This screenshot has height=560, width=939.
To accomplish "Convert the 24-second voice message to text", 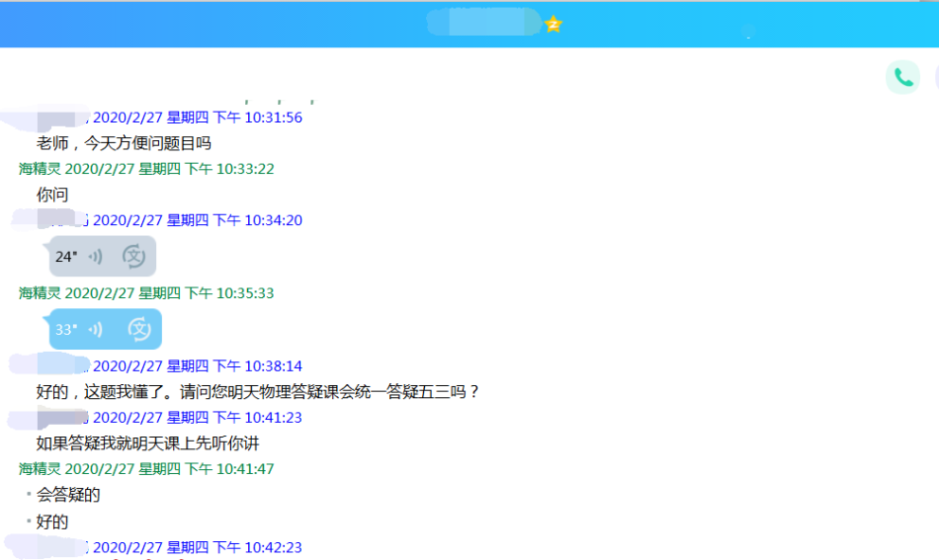I will [133, 257].
